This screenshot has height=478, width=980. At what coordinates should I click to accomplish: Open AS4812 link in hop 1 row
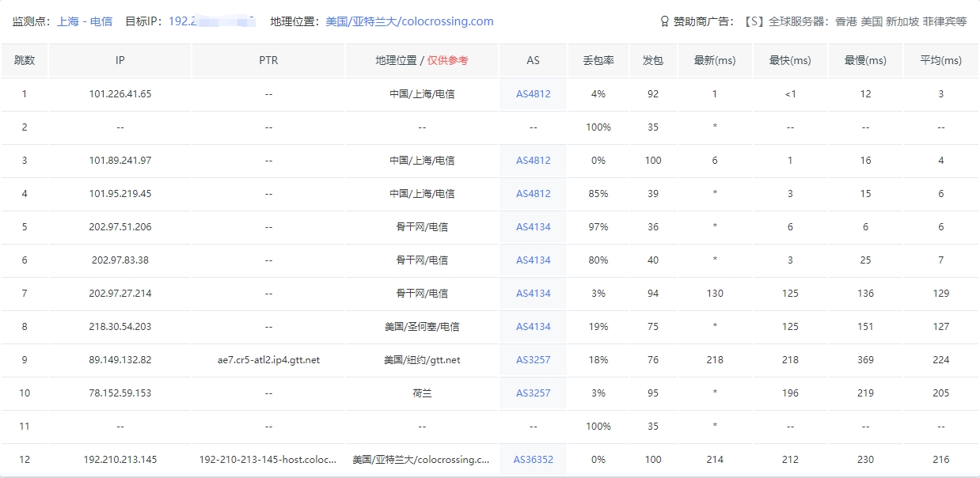click(x=533, y=93)
